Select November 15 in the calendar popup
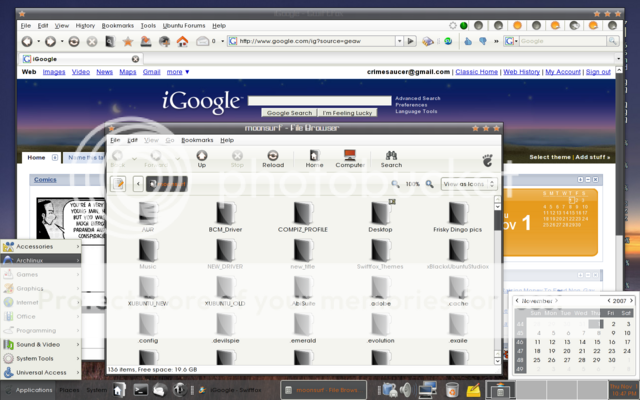 coord(597,342)
